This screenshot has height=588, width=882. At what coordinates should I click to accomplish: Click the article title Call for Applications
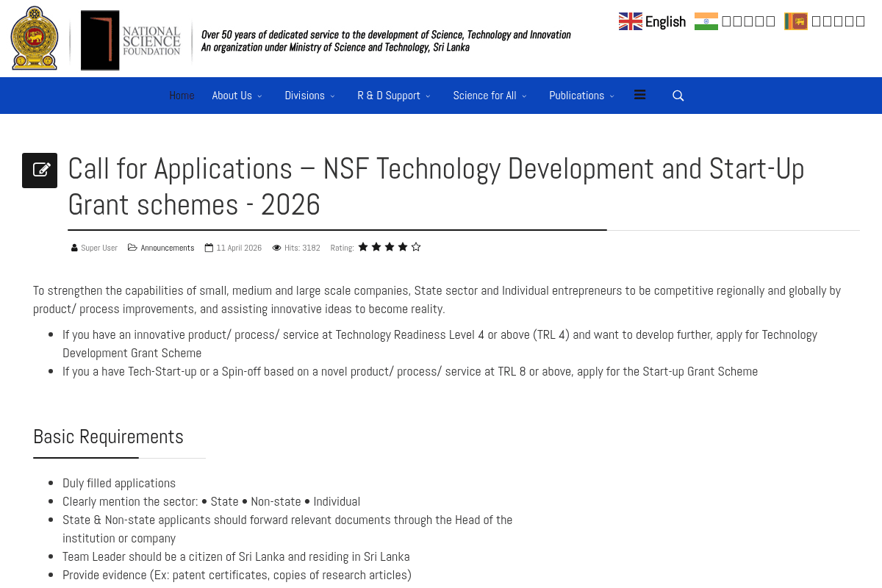[x=436, y=187]
